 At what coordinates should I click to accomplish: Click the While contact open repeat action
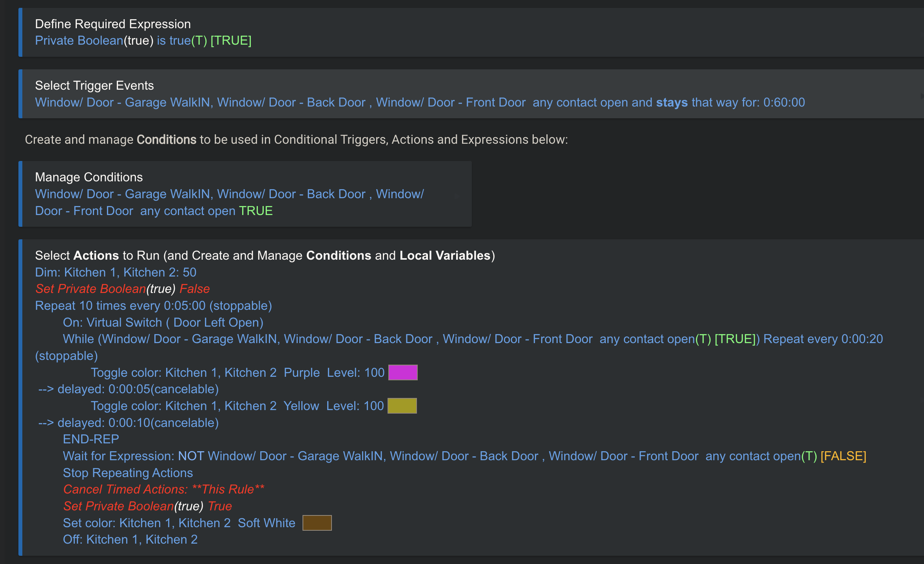click(x=472, y=339)
